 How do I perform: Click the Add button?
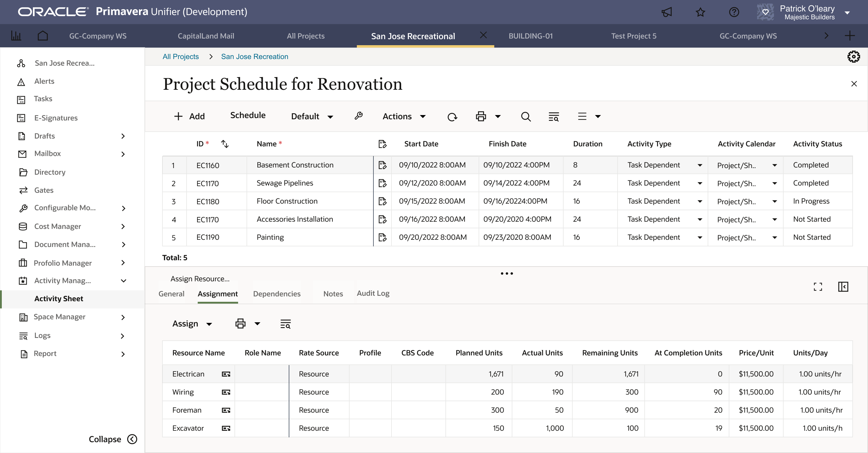click(189, 116)
